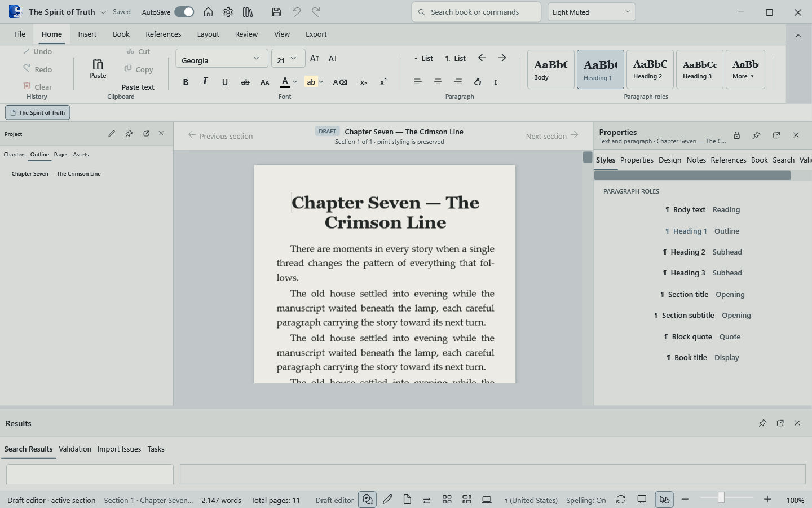The image size is (812, 508).
Task: Click the zoom slider handle in status bar
Action: coord(721,497)
